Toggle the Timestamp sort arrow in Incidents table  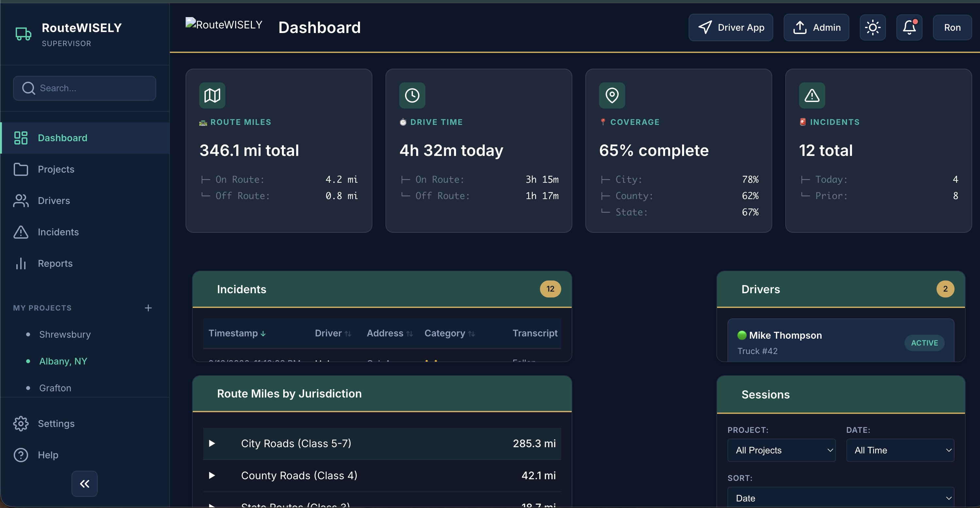pyautogui.click(x=263, y=333)
